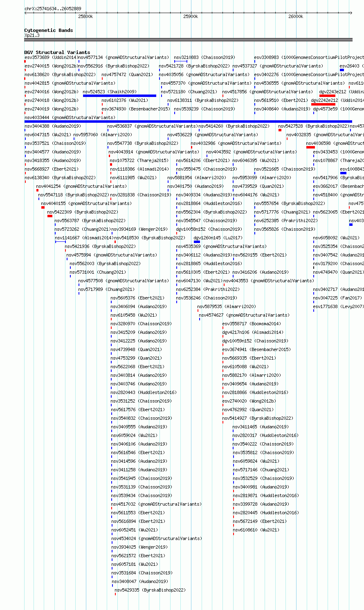Click the span glyph under nsv3210883
Viewport: 364px width, 610px height.
pos(181,61)
